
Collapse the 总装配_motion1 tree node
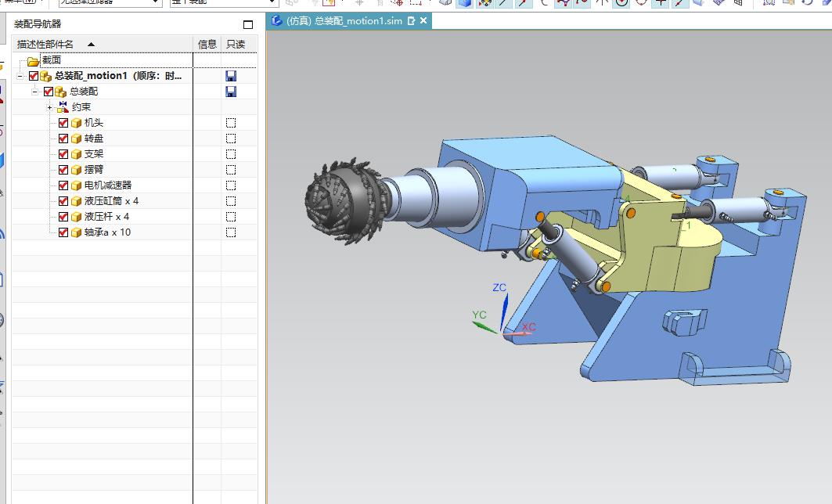(20, 77)
